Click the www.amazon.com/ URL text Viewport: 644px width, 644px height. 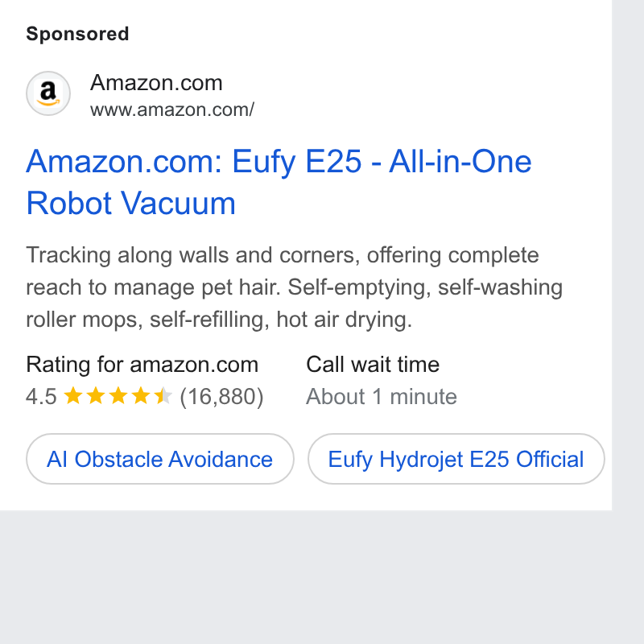(172, 110)
